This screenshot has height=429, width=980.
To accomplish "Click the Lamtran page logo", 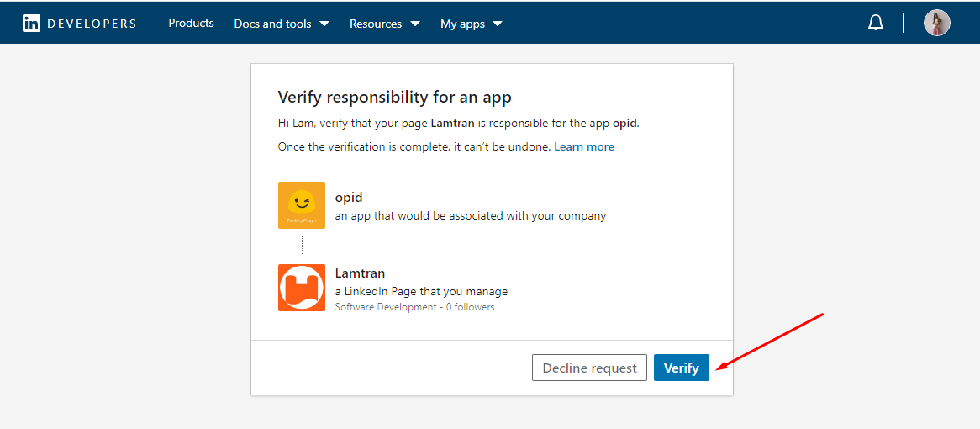I will click(301, 287).
